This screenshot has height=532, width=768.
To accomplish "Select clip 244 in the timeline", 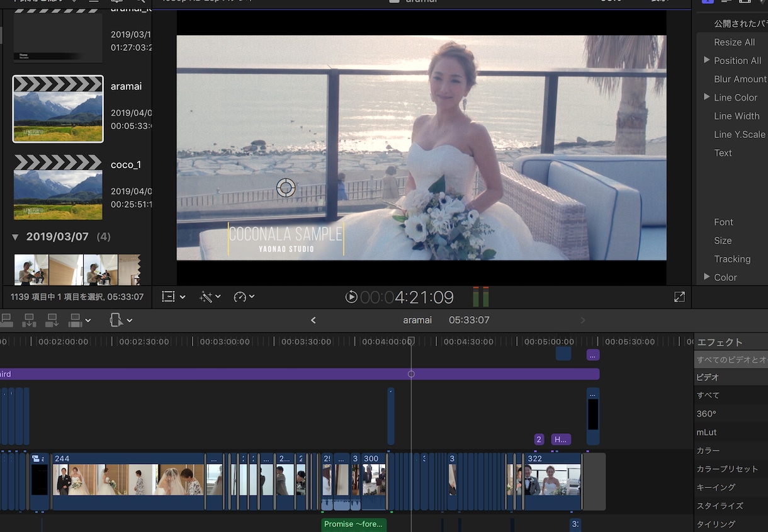I will tap(128, 482).
